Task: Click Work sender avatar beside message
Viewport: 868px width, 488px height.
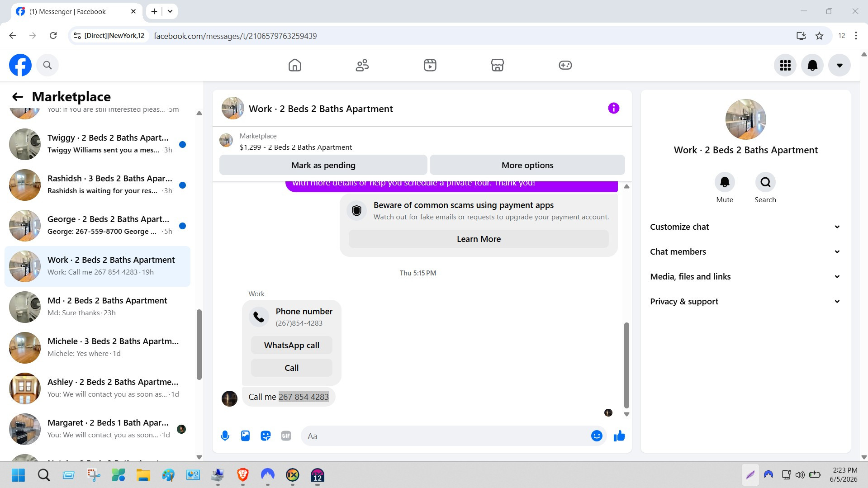Action: pyautogui.click(x=229, y=398)
